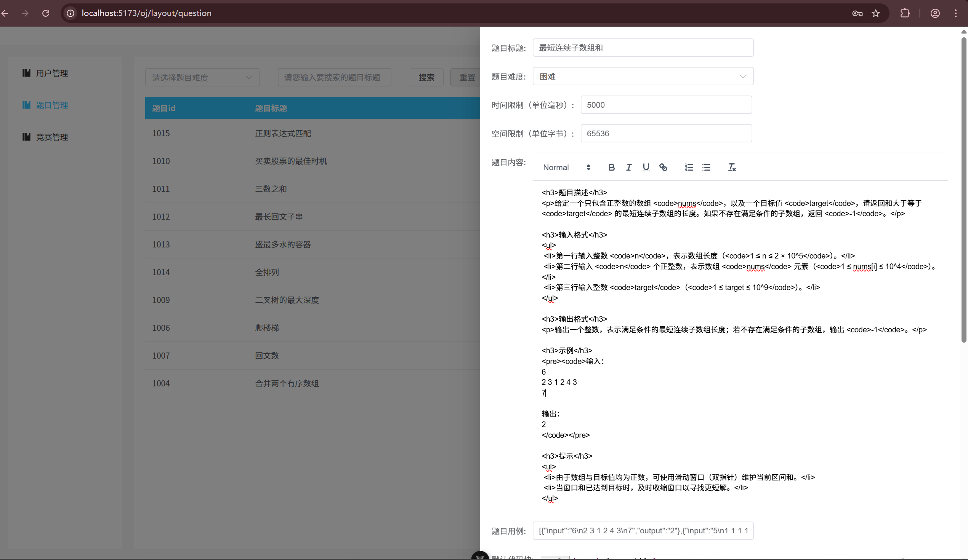Apply ordered list formatting to question content
968x560 pixels.
(x=689, y=167)
